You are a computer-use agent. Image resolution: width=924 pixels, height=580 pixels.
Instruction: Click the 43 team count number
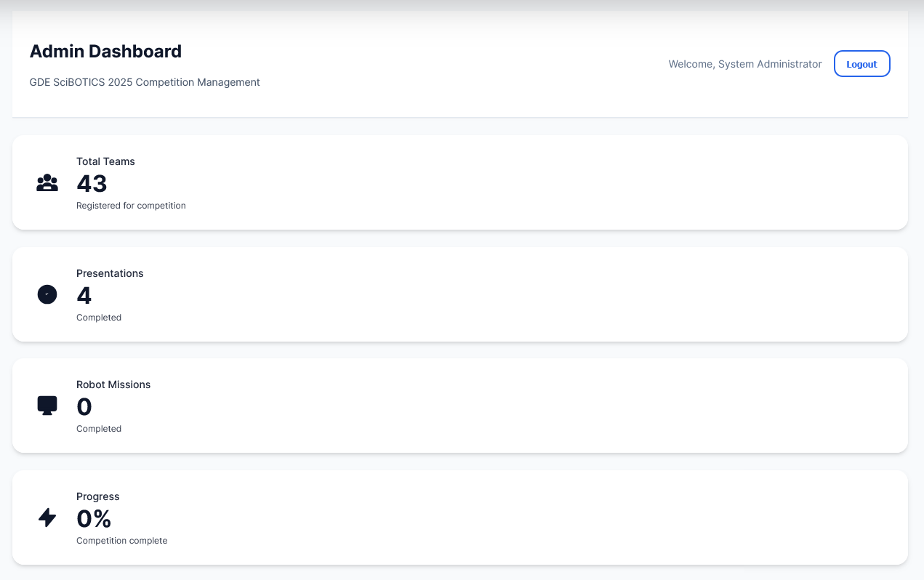(x=92, y=184)
